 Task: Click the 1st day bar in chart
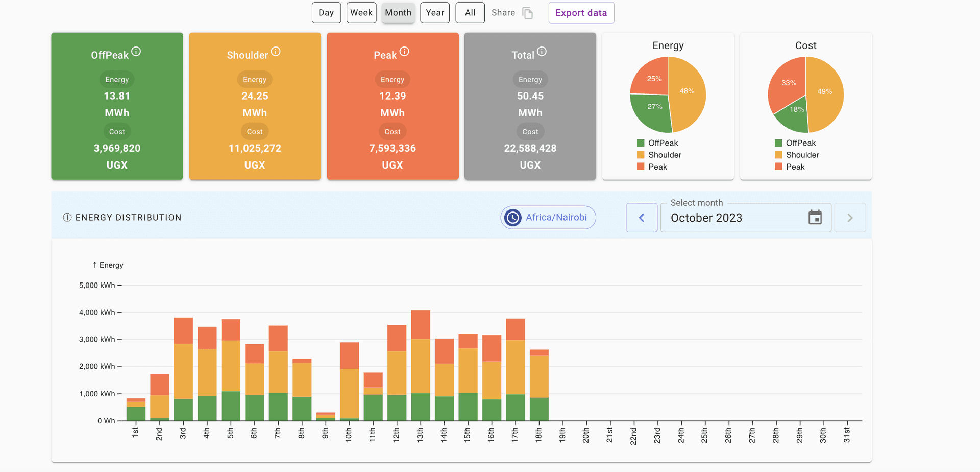pos(136,410)
